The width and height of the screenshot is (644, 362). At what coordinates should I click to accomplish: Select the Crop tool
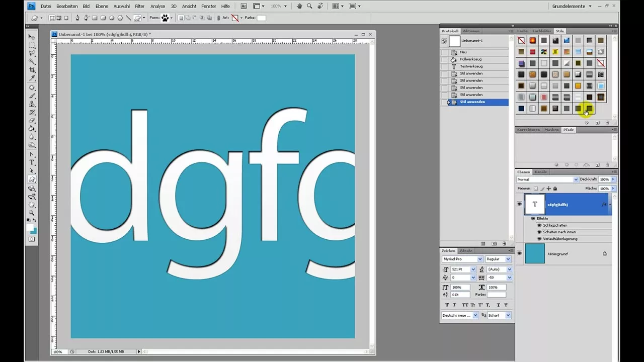32,69
